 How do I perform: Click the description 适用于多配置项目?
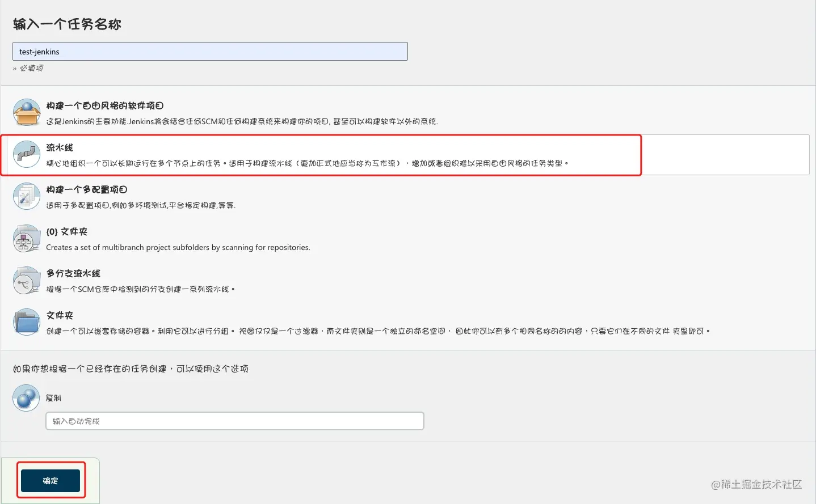pos(141,205)
